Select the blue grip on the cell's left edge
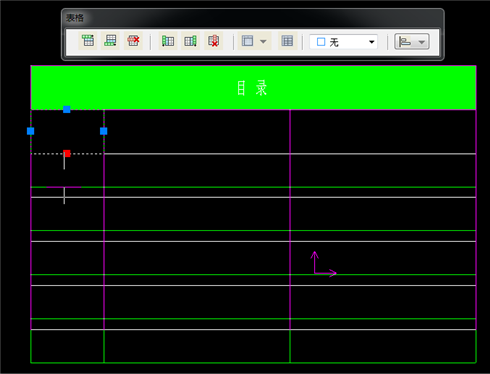The width and height of the screenshot is (490, 374). [30, 131]
